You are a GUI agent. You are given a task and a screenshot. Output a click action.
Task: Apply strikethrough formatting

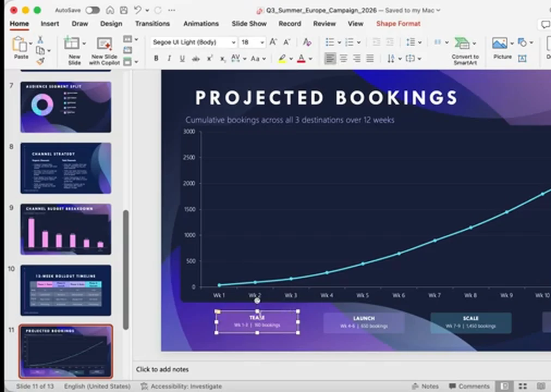[195, 59]
